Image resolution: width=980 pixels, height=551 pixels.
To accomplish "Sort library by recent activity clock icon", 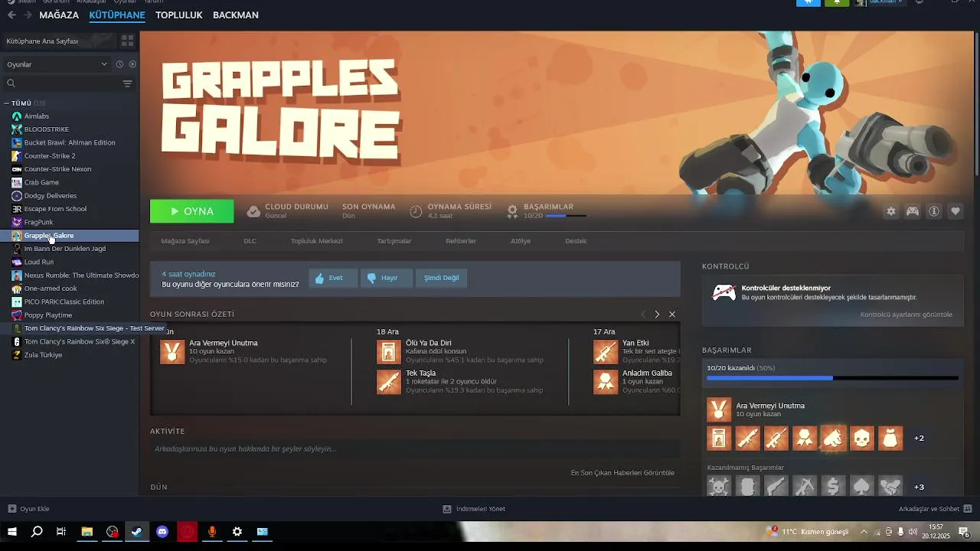I will (119, 64).
